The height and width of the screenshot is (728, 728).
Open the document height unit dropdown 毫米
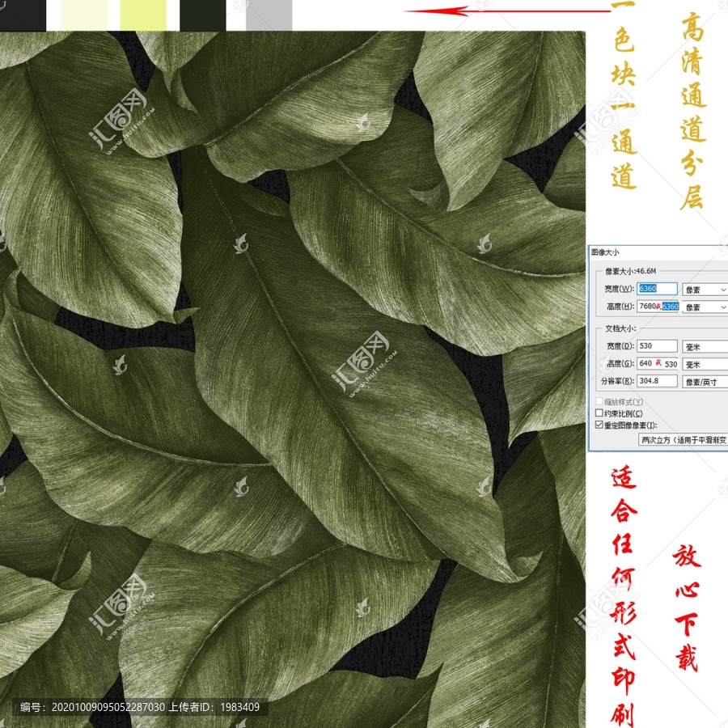[705, 365]
